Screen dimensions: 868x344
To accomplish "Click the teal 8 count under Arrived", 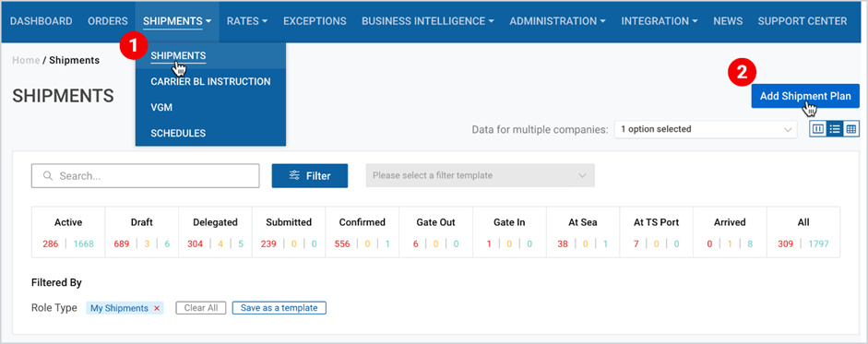I will (x=750, y=243).
